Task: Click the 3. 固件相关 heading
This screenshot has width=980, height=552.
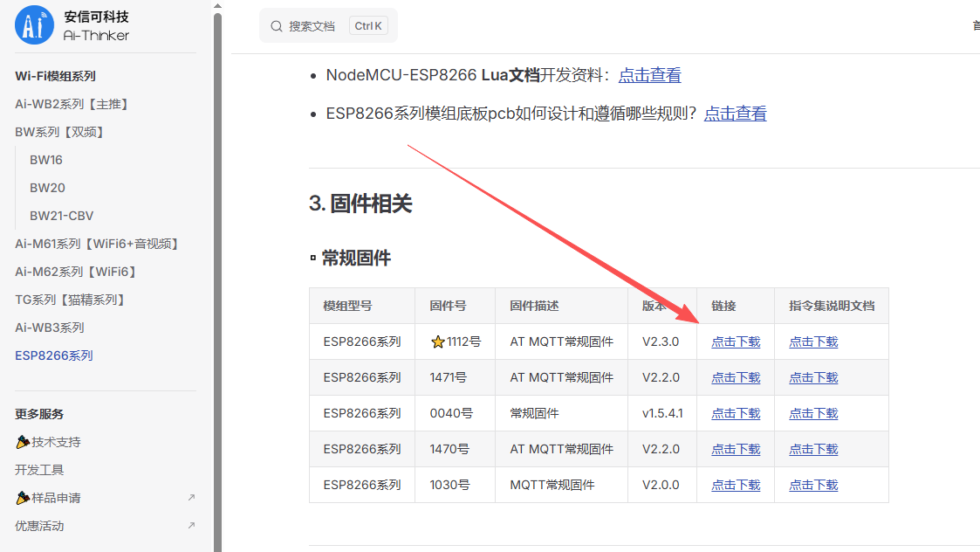Action: 360,204
